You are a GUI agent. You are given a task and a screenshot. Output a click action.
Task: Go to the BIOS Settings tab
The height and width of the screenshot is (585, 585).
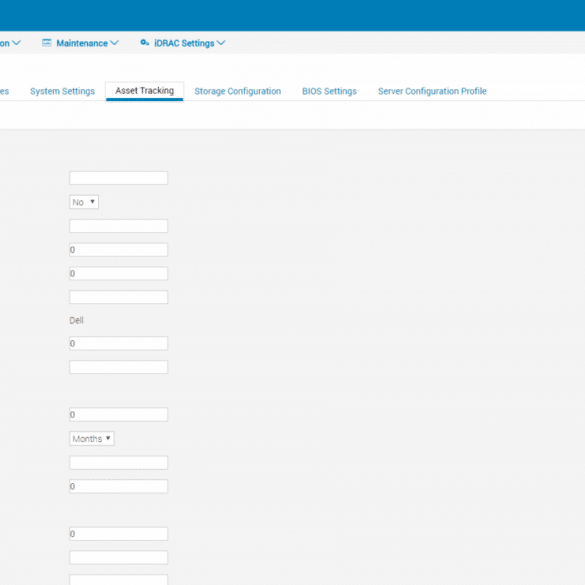[x=329, y=91]
